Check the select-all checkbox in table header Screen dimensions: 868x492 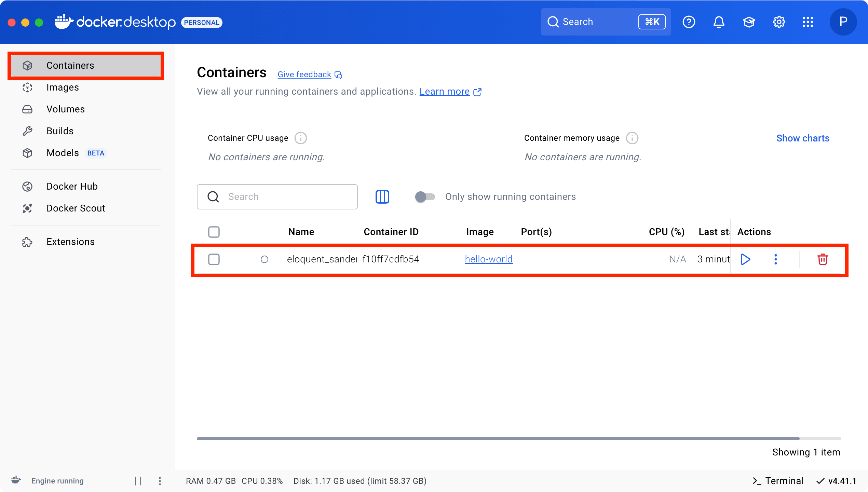214,232
